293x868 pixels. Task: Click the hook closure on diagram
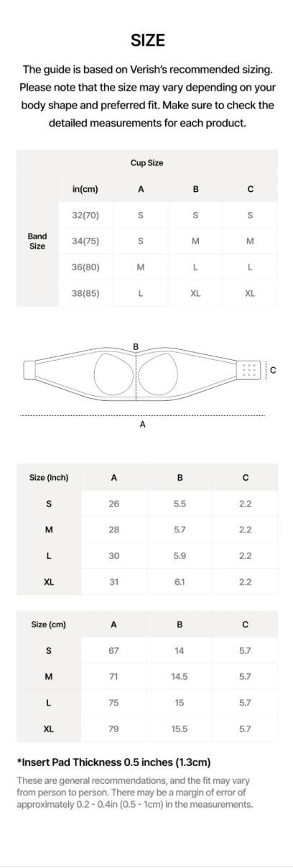pyautogui.click(x=249, y=369)
